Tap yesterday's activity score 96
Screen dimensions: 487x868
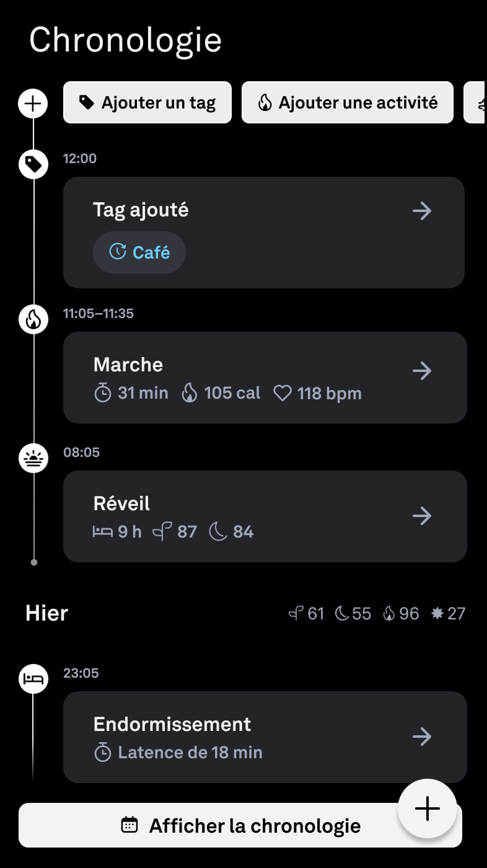point(401,614)
